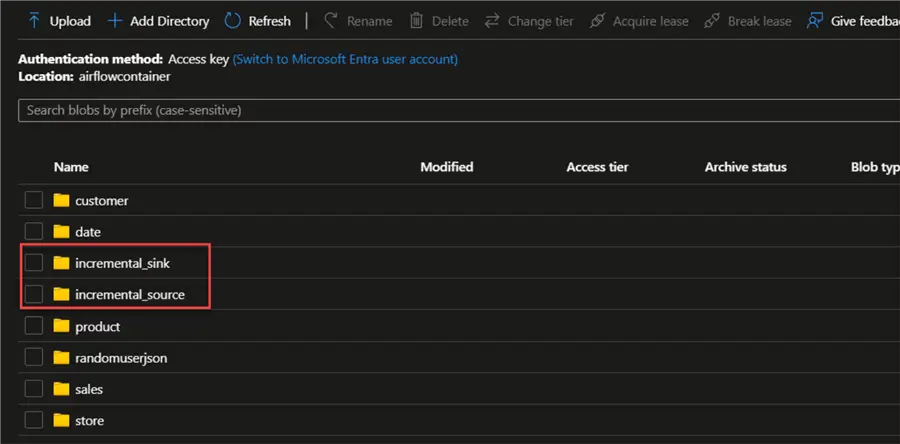Sort blobs by Access tier column
Viewport: 900px width, 444px height.
[x=597, y=167]
